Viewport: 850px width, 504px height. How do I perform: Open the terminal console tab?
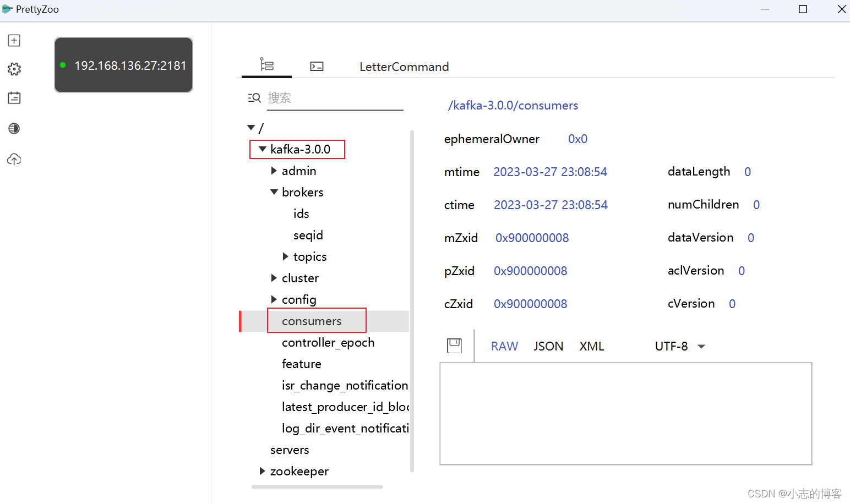[x=317, y=67]
